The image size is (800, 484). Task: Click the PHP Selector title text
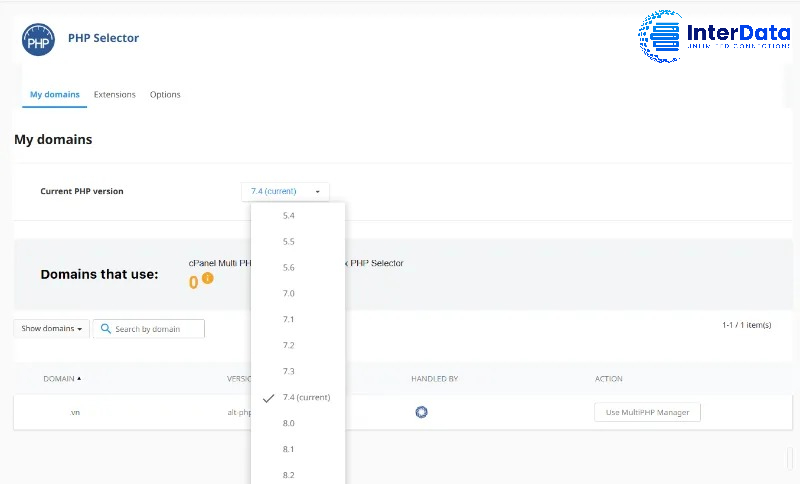103,38
